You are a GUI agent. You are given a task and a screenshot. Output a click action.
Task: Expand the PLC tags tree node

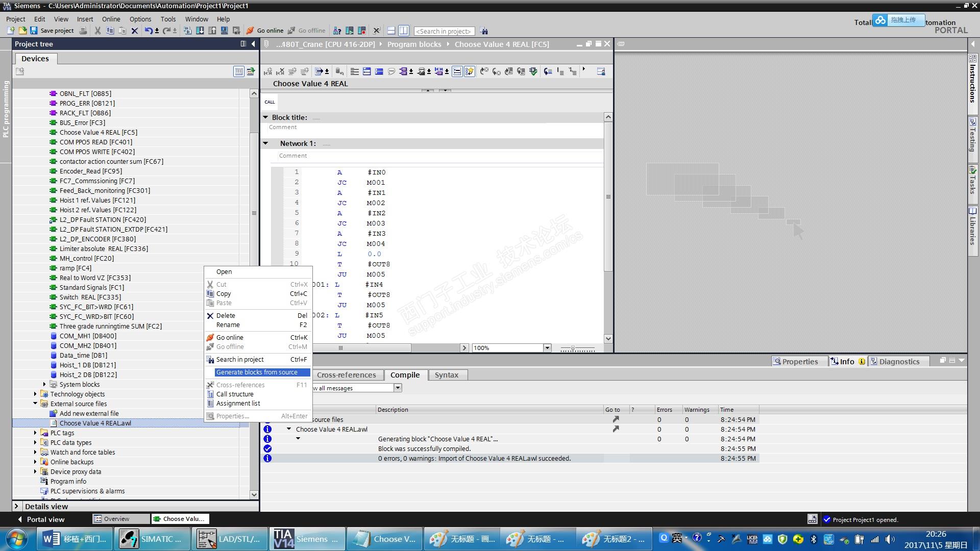coord(35,433)
